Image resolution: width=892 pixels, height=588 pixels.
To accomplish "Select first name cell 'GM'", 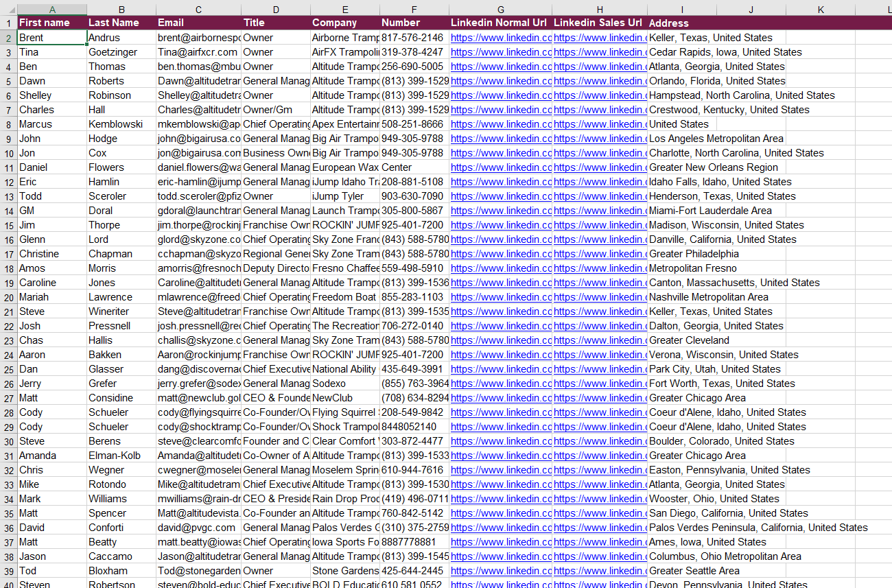I will click(52, 211).
